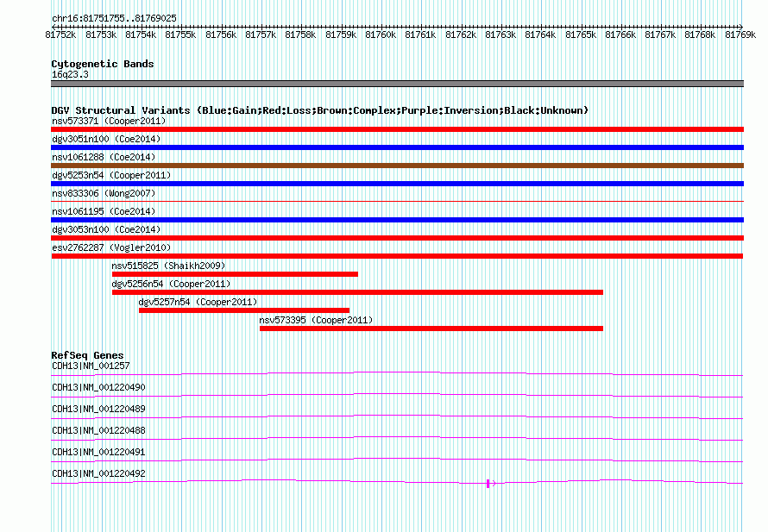Click the 81764k ruler tick label
768x532 pixels.
540,34
